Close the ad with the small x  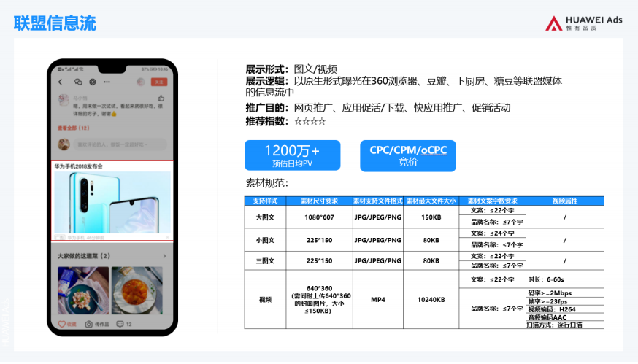click(x=167, y=237)
